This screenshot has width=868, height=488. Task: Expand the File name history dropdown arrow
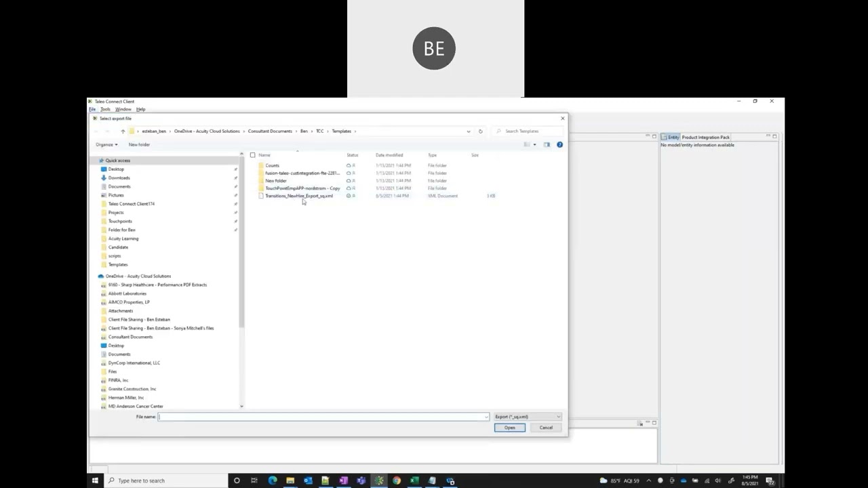point(486,417)
